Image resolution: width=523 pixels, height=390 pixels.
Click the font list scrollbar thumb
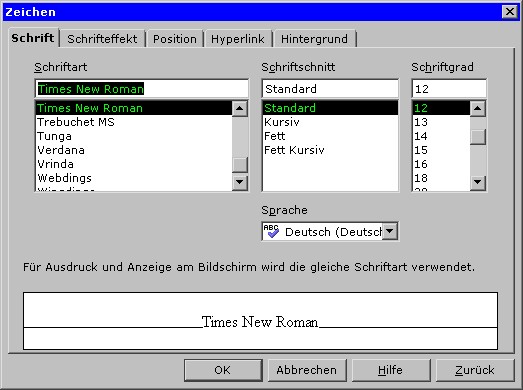tap(239, 164)
